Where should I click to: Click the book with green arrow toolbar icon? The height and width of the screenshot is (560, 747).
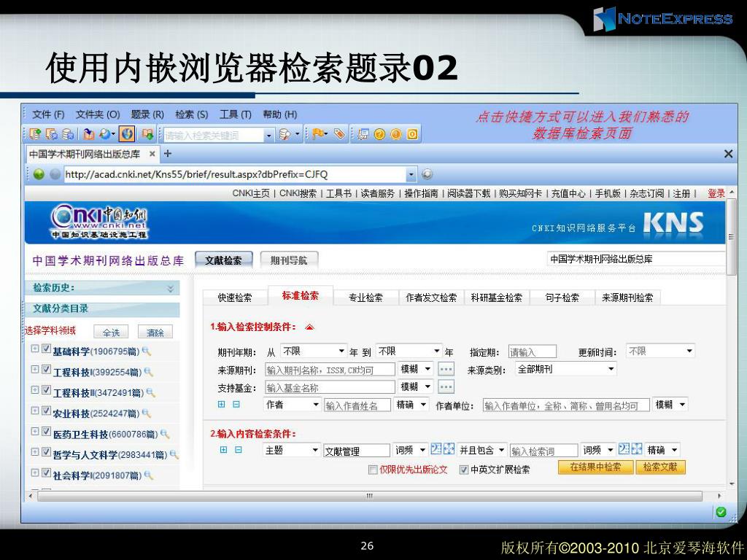coord(147,134)
